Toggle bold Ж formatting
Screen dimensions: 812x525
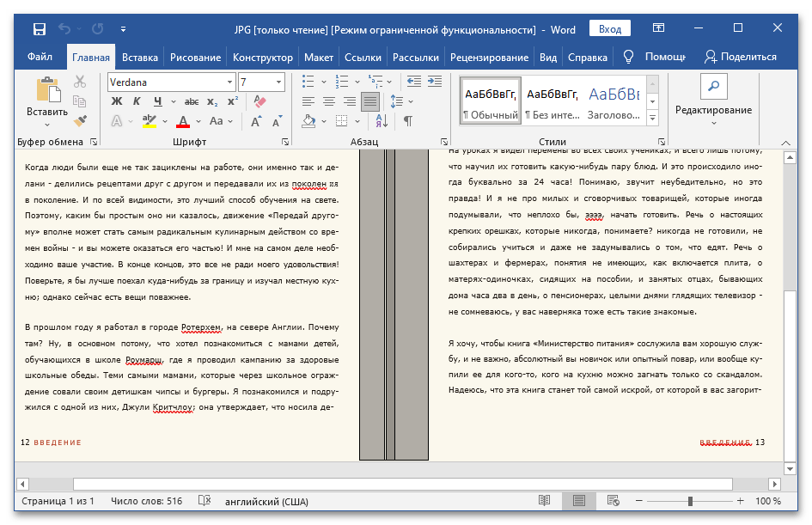(x=117, y=101)
